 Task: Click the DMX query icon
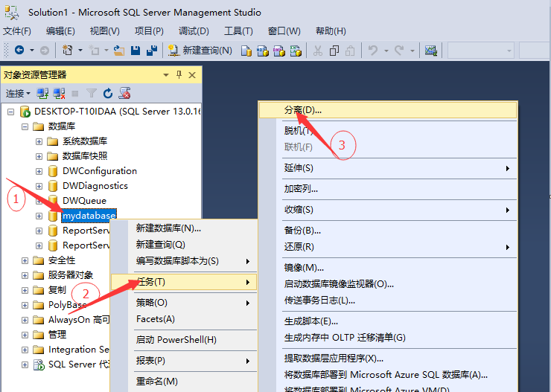279,51
